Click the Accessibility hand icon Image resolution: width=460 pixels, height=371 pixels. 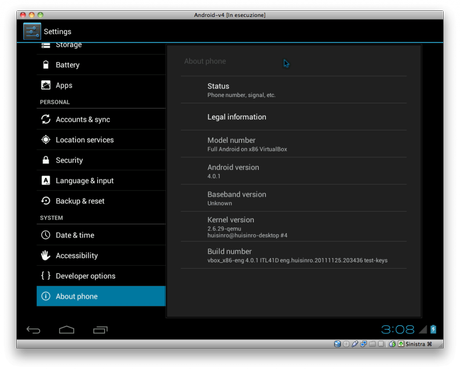[x=46, y=255]
